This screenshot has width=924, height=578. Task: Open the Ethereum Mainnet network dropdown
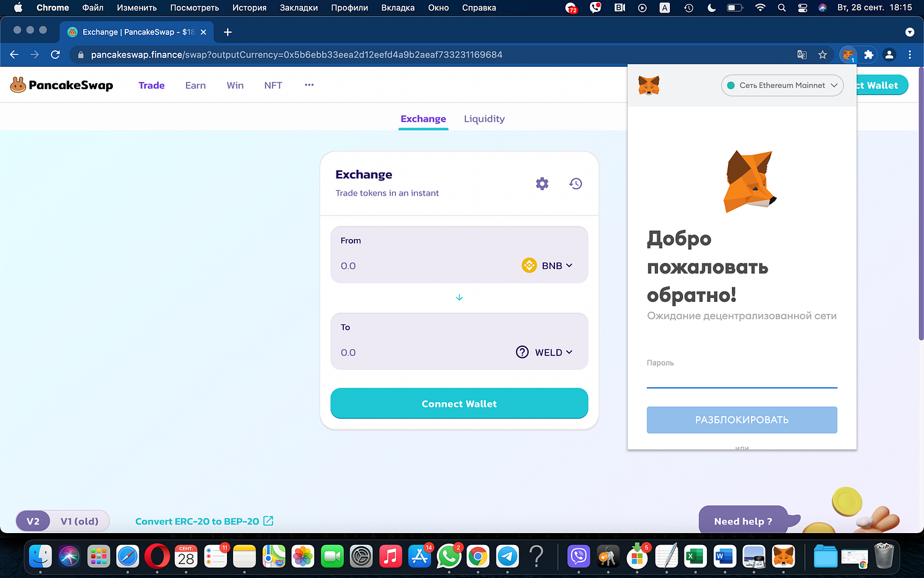782,85
